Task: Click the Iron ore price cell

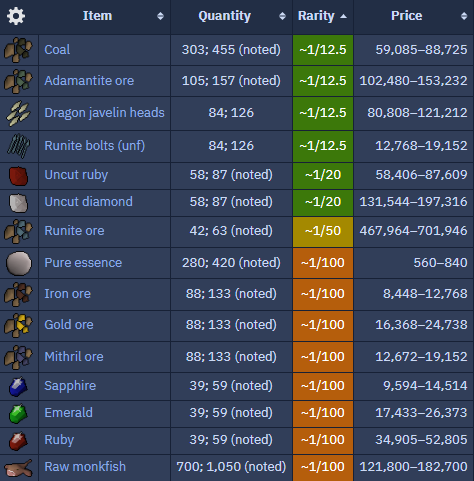Action: tap(413, 294)
